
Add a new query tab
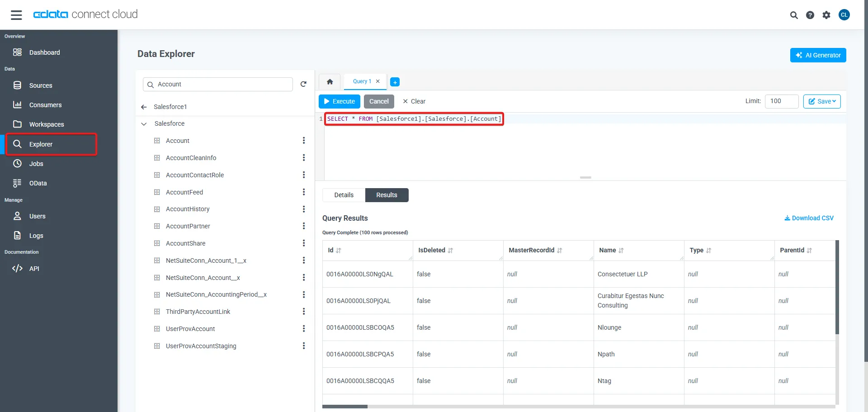point(395,82)
